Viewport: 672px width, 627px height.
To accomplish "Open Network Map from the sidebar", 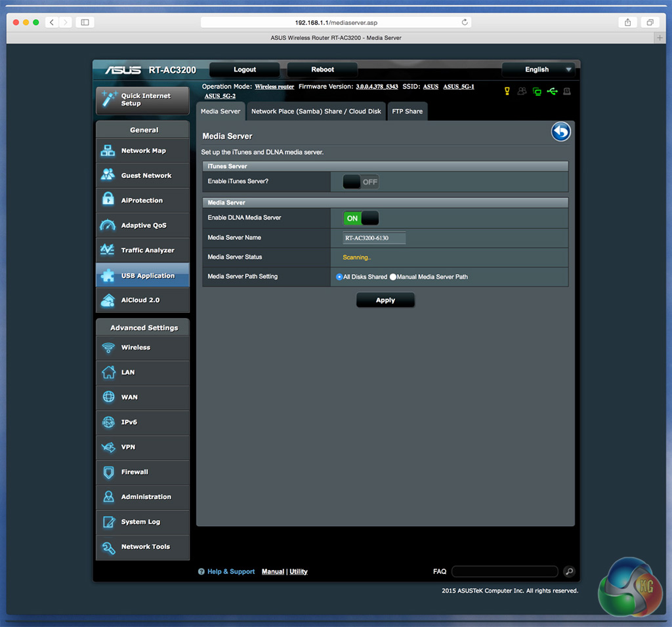I will [142, 151].
